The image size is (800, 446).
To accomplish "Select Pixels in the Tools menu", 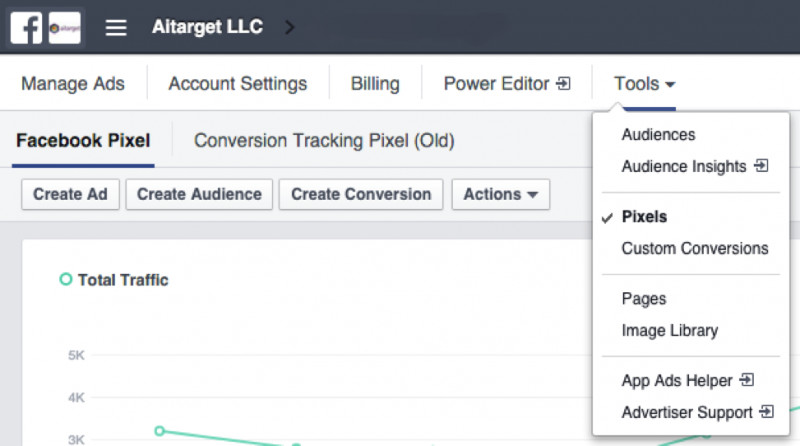I will pyautogui.click(x=644, y=217).
